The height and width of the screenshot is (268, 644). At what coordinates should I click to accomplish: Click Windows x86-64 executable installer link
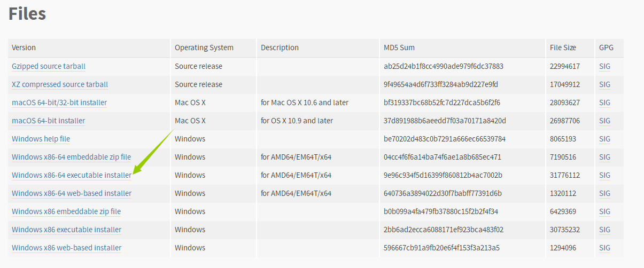[71, 175]
